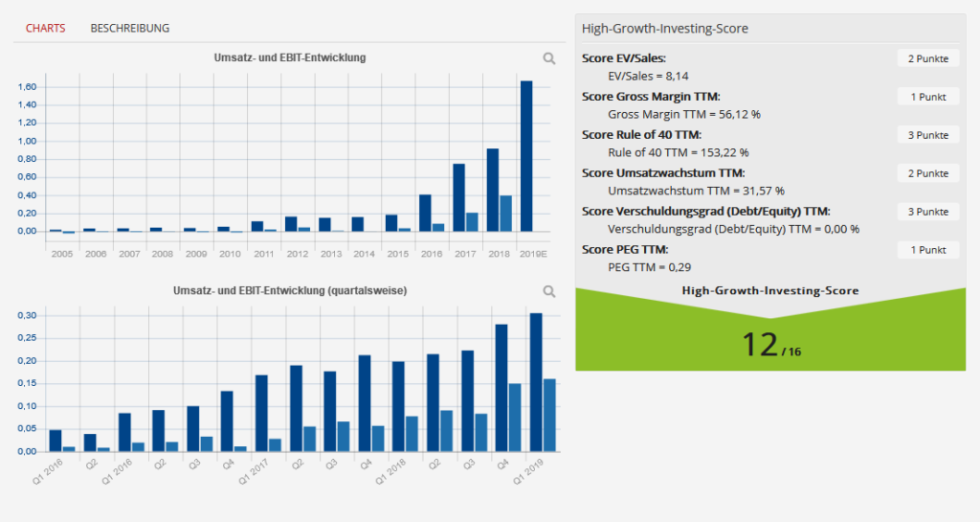The image size is (980, 522).
Task: Select the 2017 light blue EBIT bar
Action: tap(472, 222)
